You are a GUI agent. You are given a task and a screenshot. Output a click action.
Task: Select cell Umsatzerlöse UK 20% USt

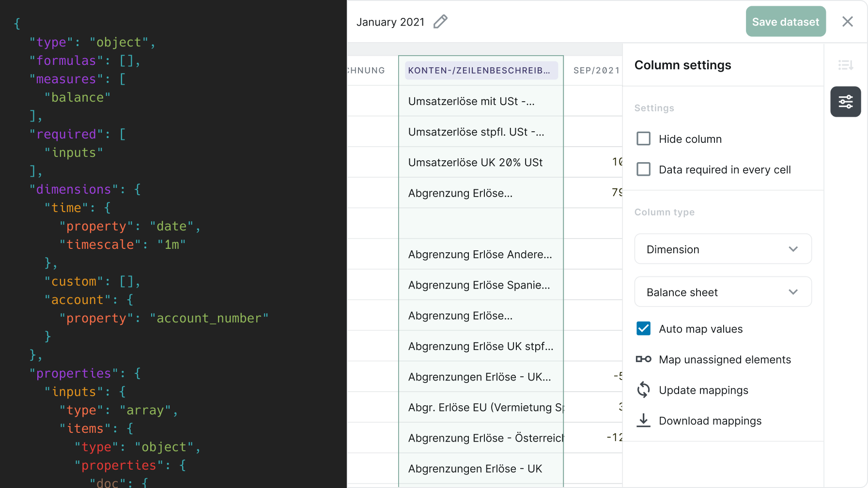(x=481, y=162)
